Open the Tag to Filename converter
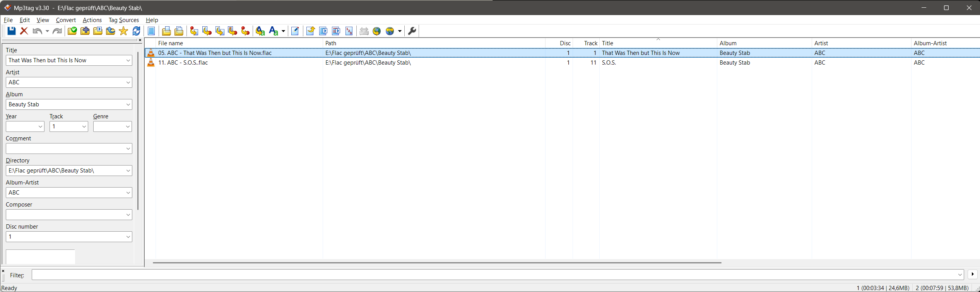 click(194, 31)
